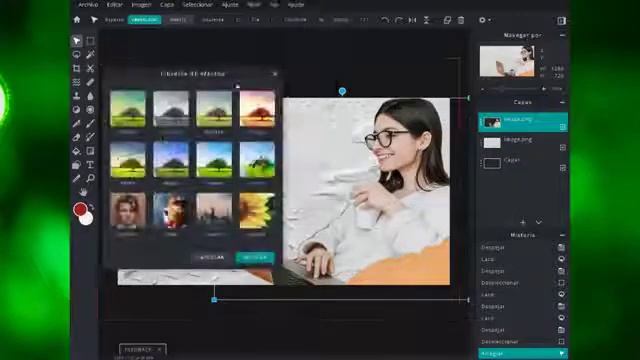This screenshot has height=360, width=640.
Task: Select the Shape tool
Action: (76, 165)
